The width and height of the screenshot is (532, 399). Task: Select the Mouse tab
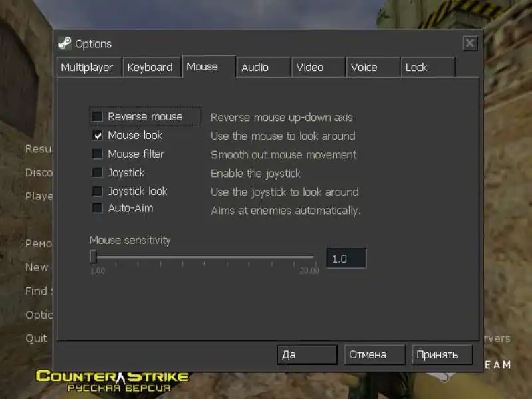(209, 66)
